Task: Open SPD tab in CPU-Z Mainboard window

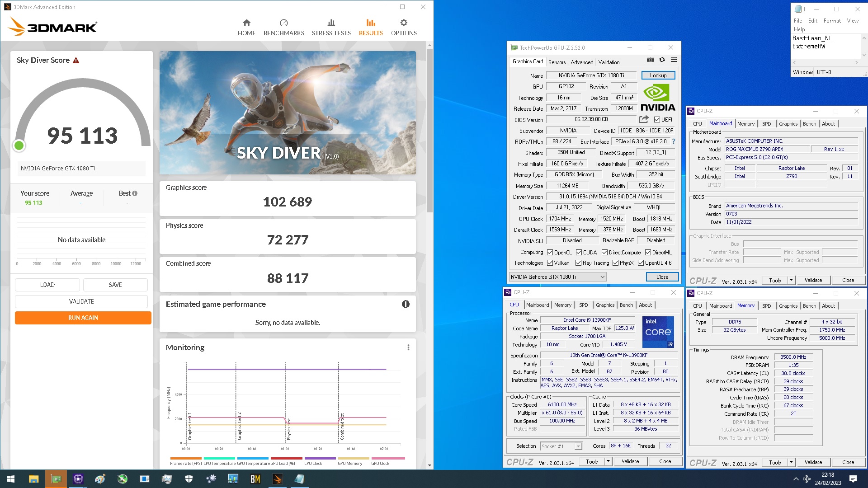Action: (766, 124)
